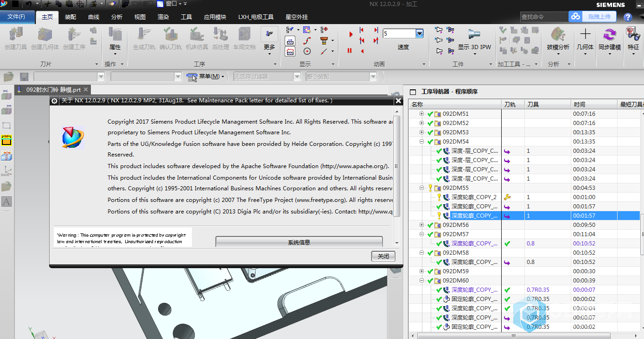
Task: Open Draft Analysis (拔模分析)
Action: click(x=558, y=41)
